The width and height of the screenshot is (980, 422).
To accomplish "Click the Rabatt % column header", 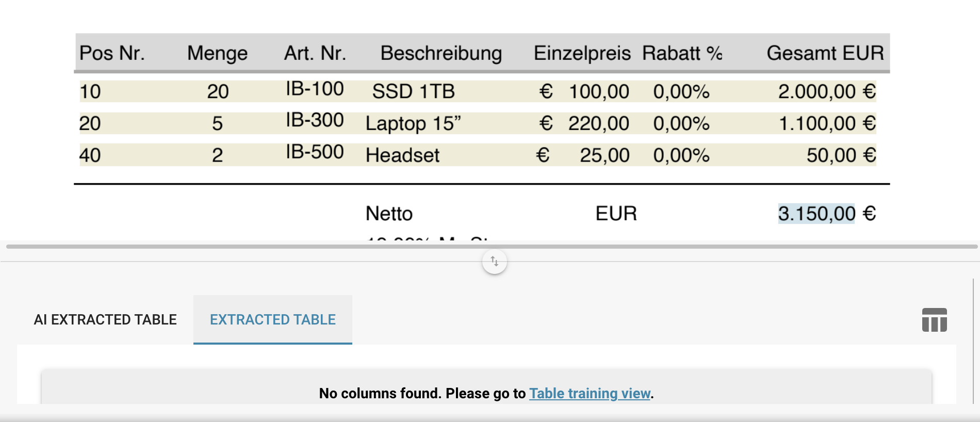I will (682, 53).
